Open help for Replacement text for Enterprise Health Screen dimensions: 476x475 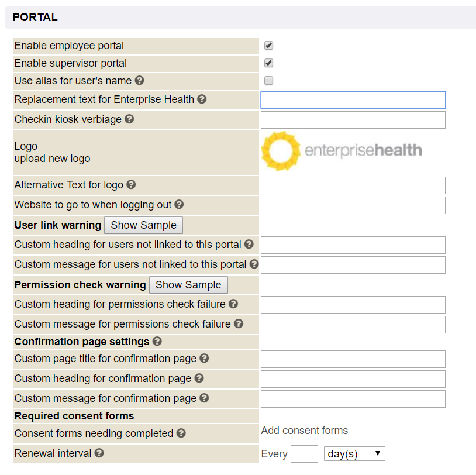202,99
